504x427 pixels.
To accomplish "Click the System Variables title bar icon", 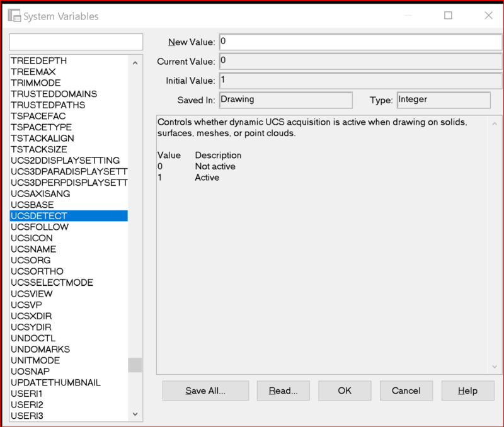I will click(13, 16).
